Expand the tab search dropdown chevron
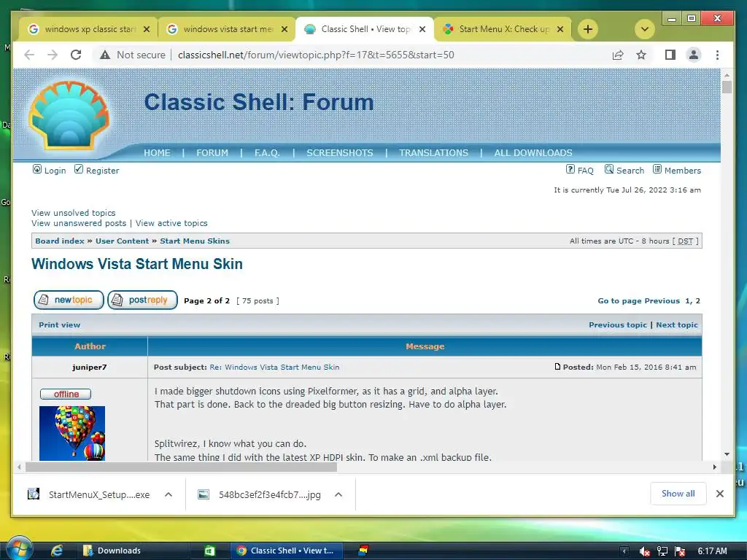Image resolution: width=747 pixels, height=560 pixels. click(645, 29)
